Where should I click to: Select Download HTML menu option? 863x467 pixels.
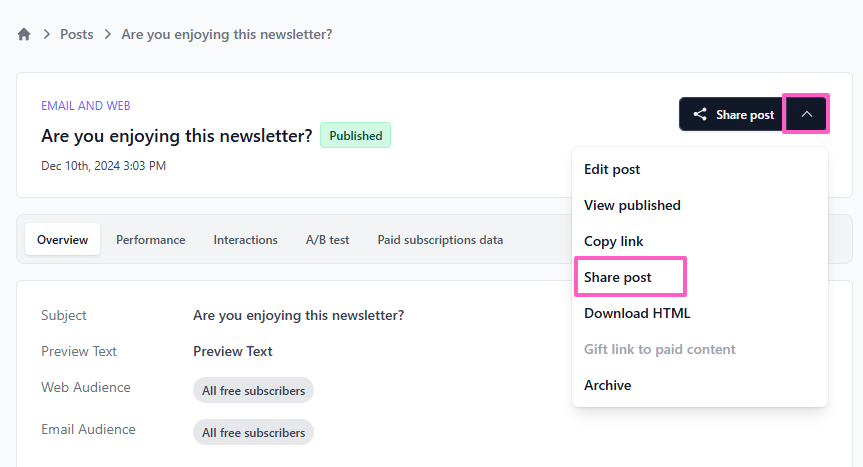[x=637, y=313]
